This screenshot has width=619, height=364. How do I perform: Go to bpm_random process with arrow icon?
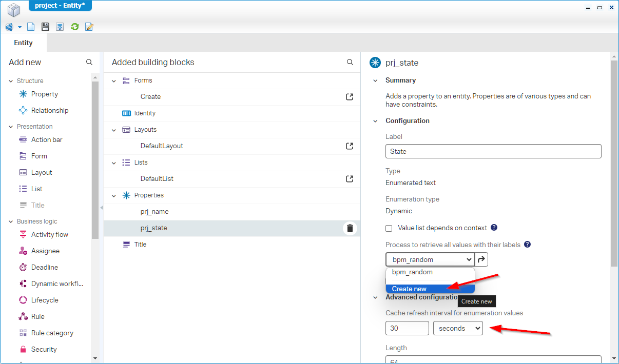pyautogui.click(x=481, y=259)
